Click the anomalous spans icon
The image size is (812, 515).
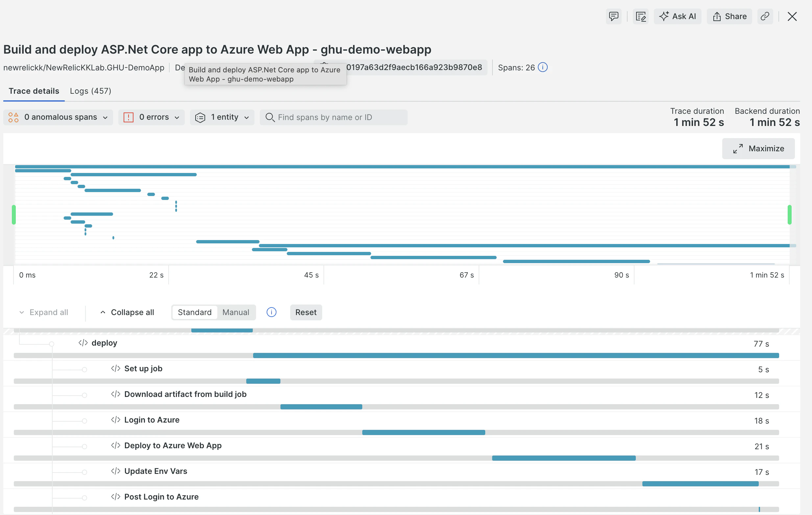pos(13,117)
